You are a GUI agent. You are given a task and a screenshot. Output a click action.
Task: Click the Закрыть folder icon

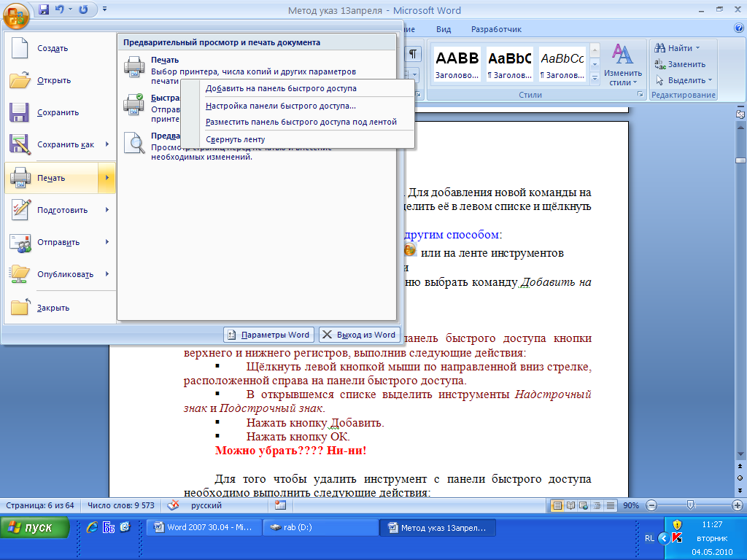click(x=20, y=307)
